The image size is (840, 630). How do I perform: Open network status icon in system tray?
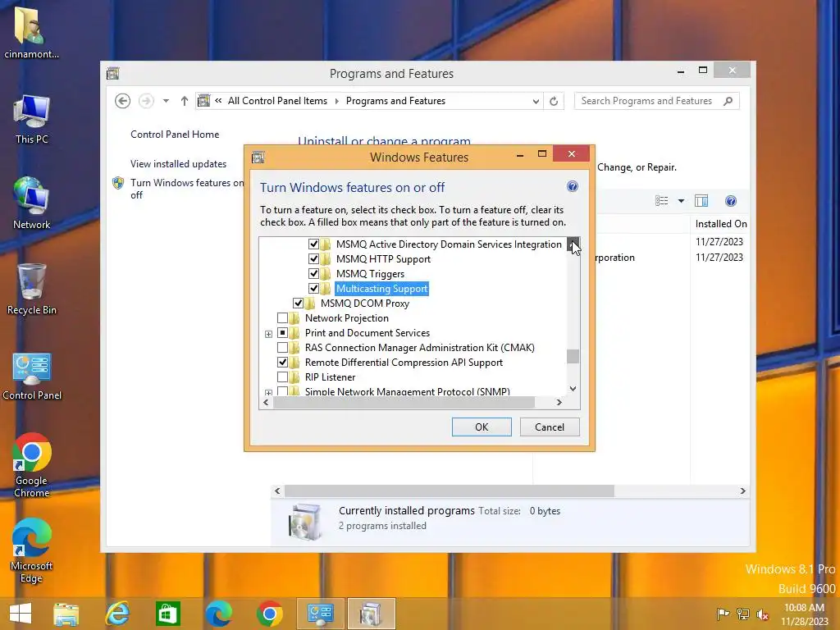pyautogui.click(x=742, y=614)
